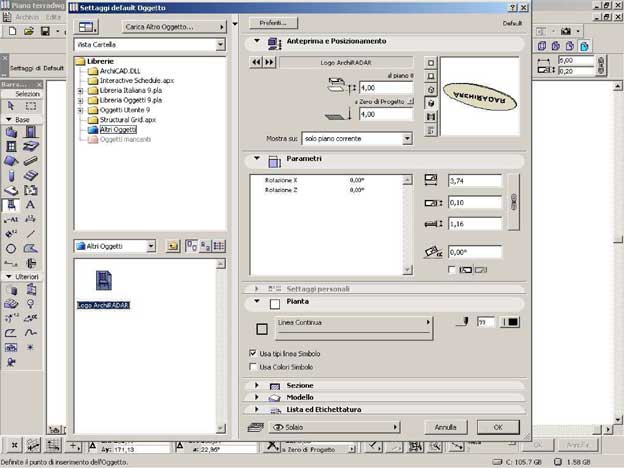Open the Carica Altro Oggetto menu
The image size is (624, 468).
tap(171, 26)
